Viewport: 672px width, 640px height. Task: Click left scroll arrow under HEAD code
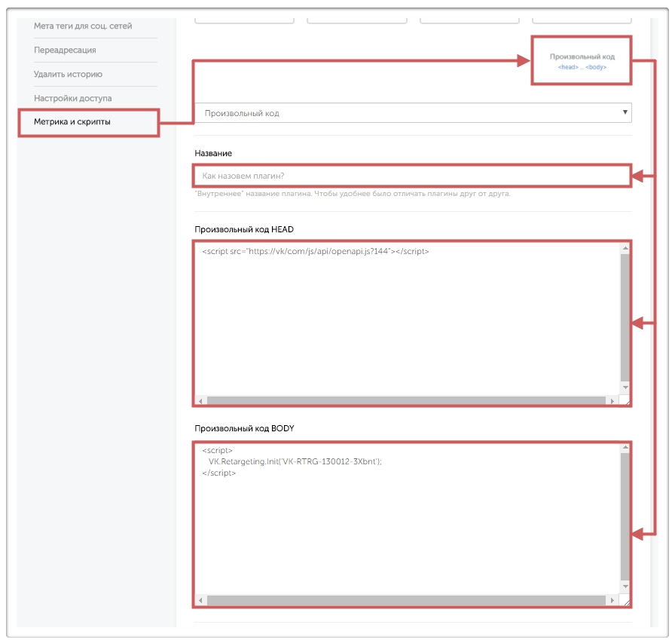(201, 401)
